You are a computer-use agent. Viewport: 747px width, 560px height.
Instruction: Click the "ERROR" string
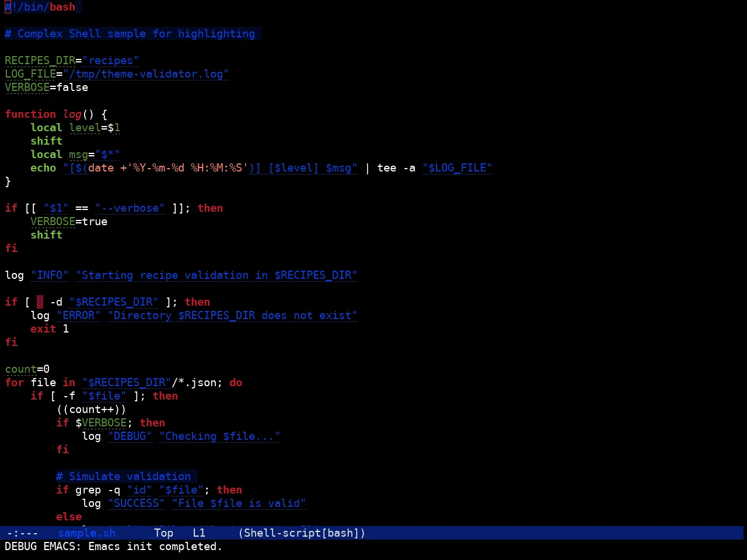click(78, 316)
